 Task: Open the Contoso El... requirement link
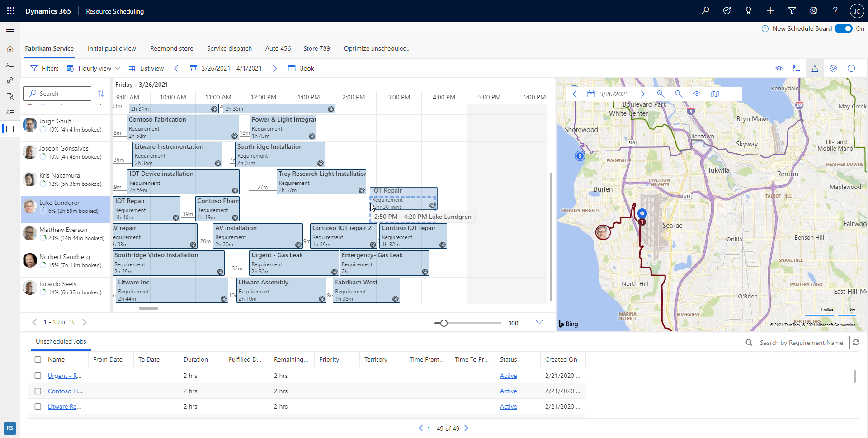tap(64, 391)
